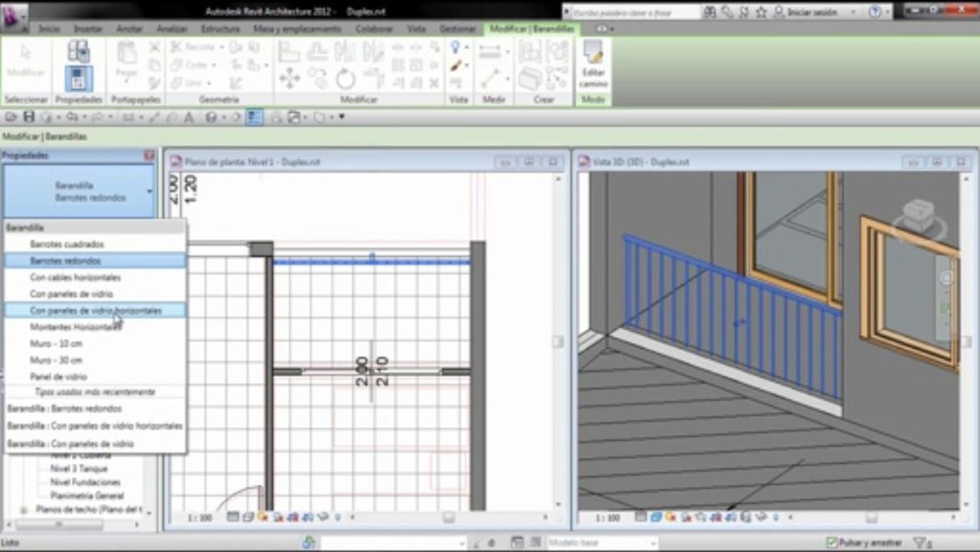Click the highlighted thin lines toolbar icon
The image size is (980, 552).
[x=255, y=117]
